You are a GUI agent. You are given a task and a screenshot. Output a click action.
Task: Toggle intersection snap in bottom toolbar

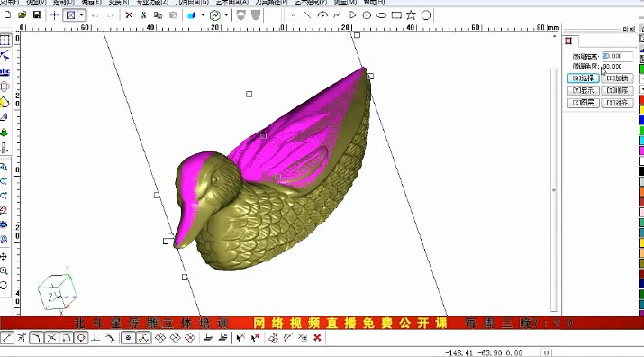point(51,338)
